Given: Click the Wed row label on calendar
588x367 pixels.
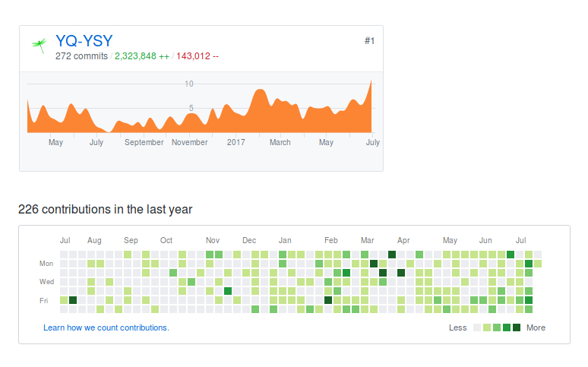Looking at the screenshot, I should point(46,282).
